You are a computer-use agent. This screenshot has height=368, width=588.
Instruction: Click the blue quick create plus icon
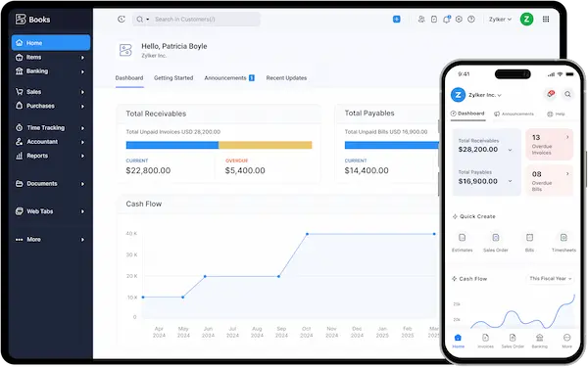396,20
